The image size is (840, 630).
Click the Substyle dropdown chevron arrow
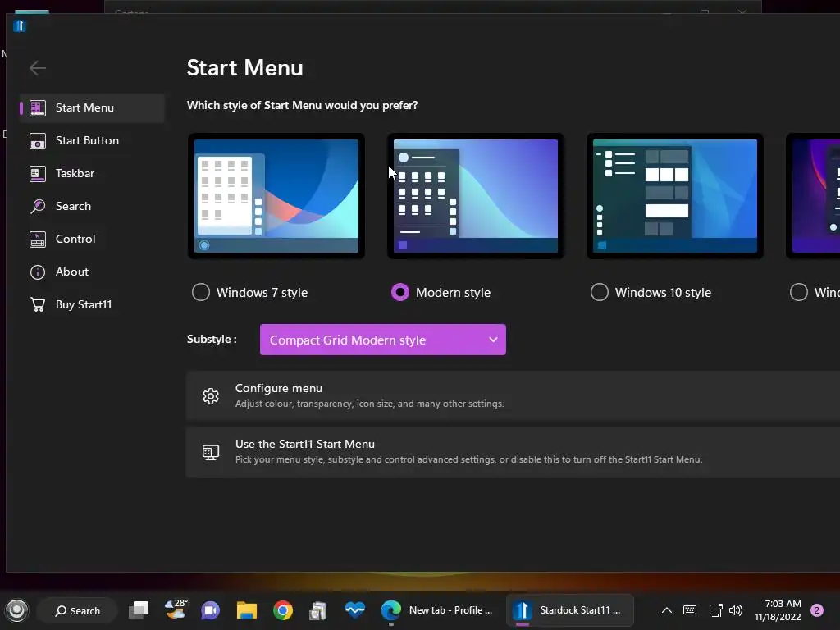click(x=493, y=340)
